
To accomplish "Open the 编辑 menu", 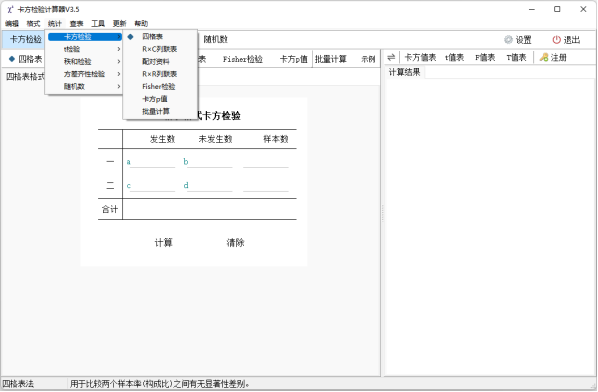I will point(12,24).
